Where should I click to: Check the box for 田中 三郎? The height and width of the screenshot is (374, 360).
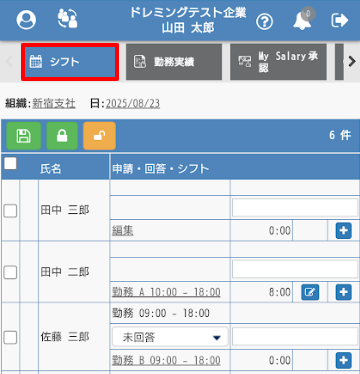click(x=10, y=211)
